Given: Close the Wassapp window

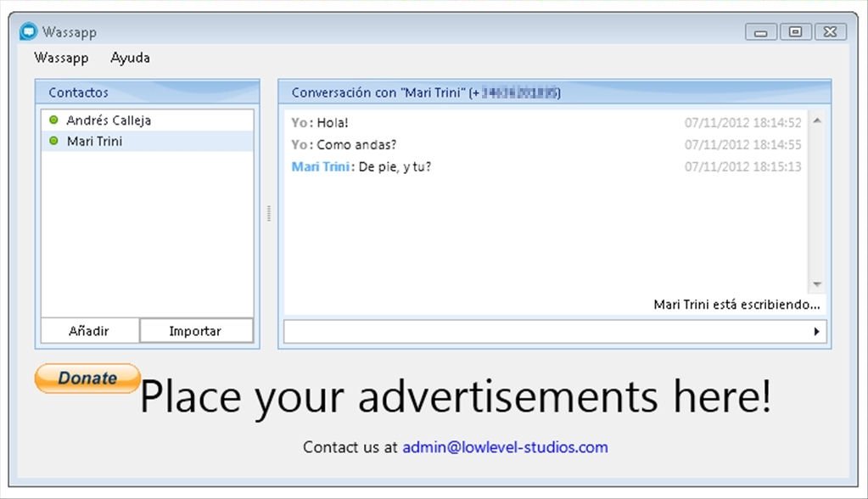Looking at the screenshot, I should click(x=831, y=31).
